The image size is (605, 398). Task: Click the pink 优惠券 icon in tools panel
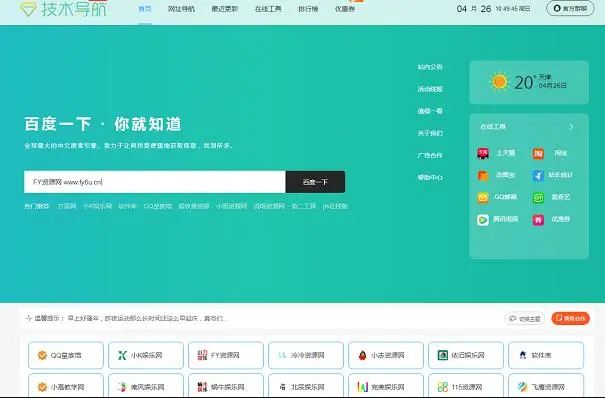[538, 220]
